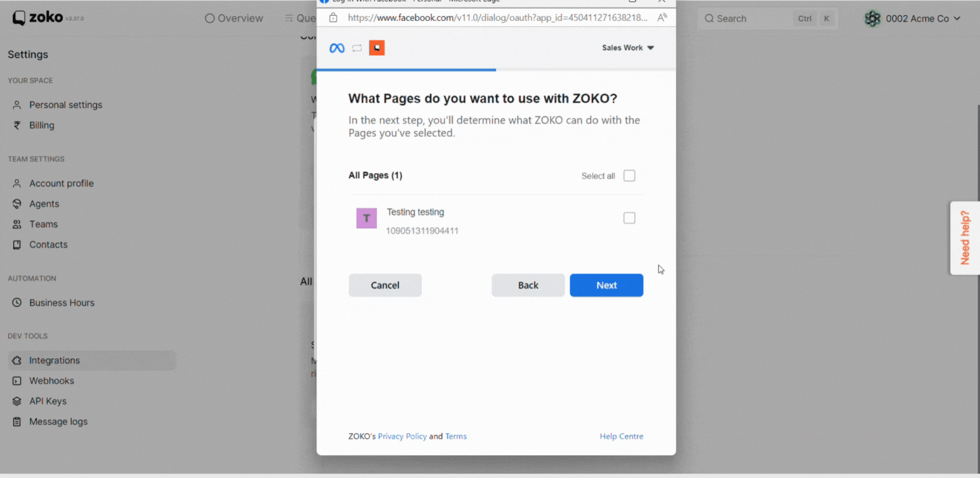Click the Teams people icon
The height and width of the screenshot is (478, 980).
(x=17, y=224)
